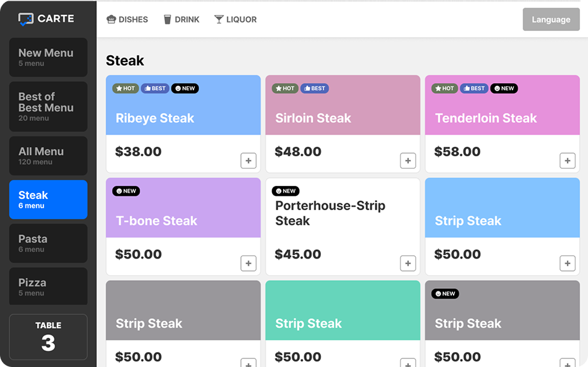Add Sirloin Steak with plus icon

[x=408, y=161]
